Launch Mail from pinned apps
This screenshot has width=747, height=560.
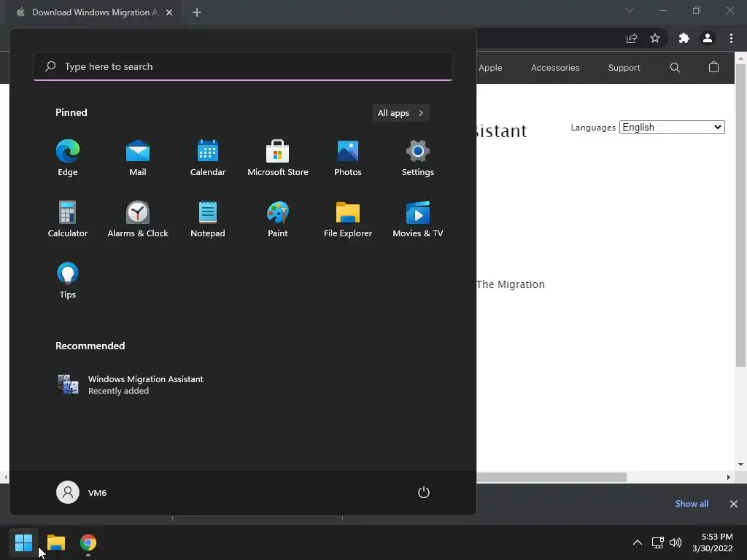point(138,157)
